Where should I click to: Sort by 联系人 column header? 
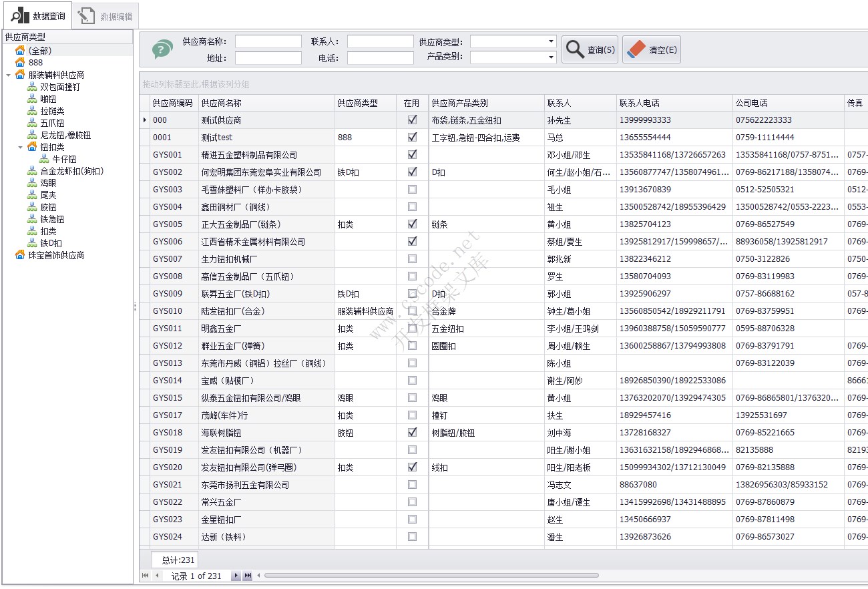(x=580, y=103)
